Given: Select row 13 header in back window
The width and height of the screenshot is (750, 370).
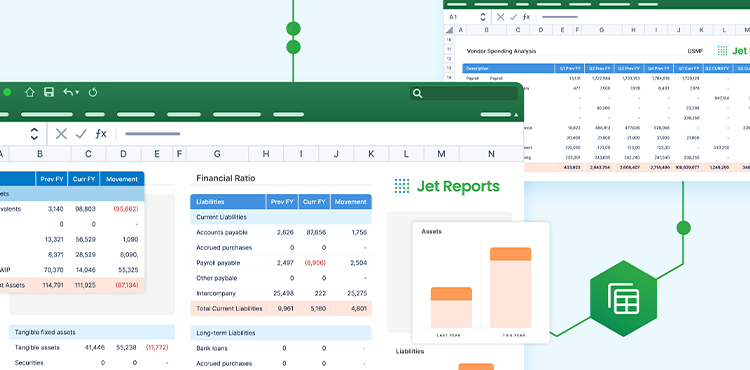Looking at the screenshot, I should [449, 68].
